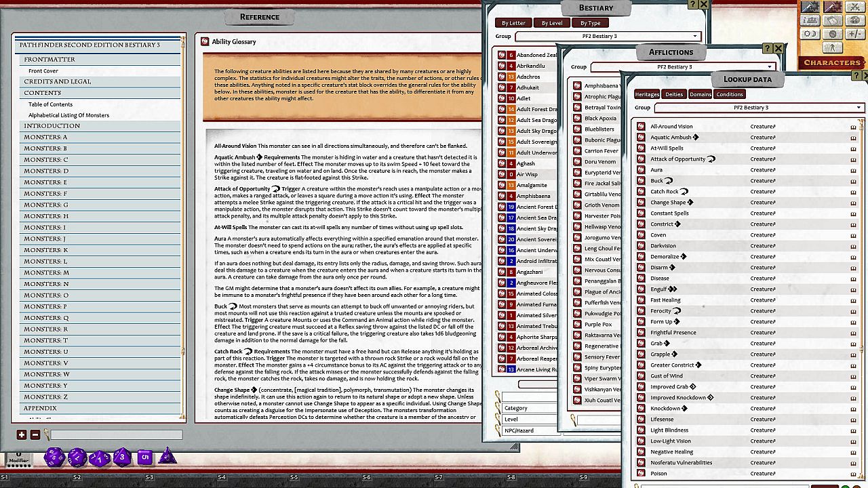868x488 pixels.
Task: Roll the purple d20 die
Action: (54, 457)
